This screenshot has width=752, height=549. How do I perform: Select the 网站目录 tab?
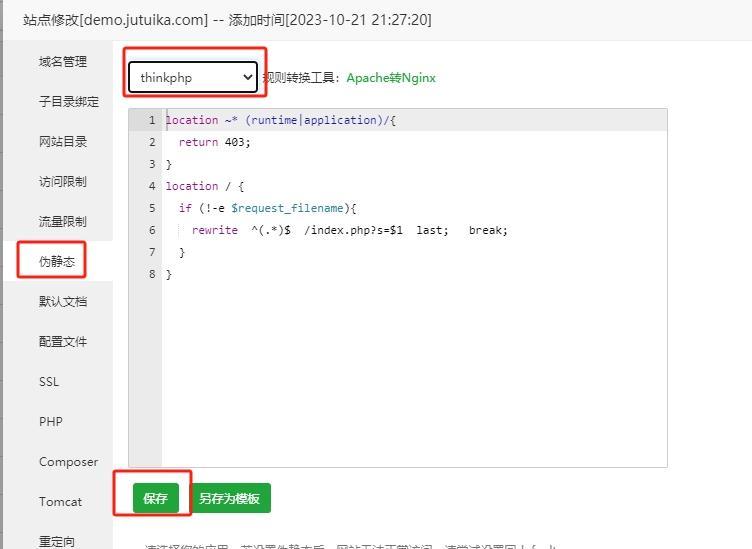tap(62, 141)
